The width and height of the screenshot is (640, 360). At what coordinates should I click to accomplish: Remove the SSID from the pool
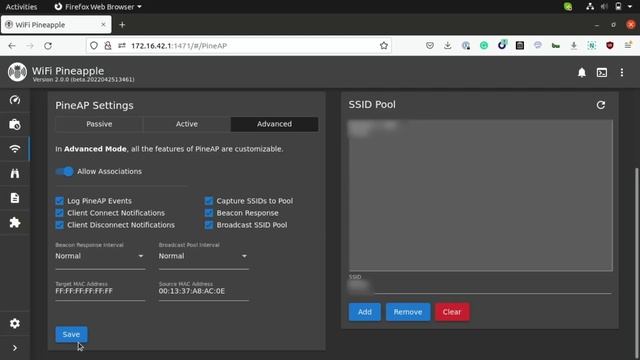coord(408,312)
